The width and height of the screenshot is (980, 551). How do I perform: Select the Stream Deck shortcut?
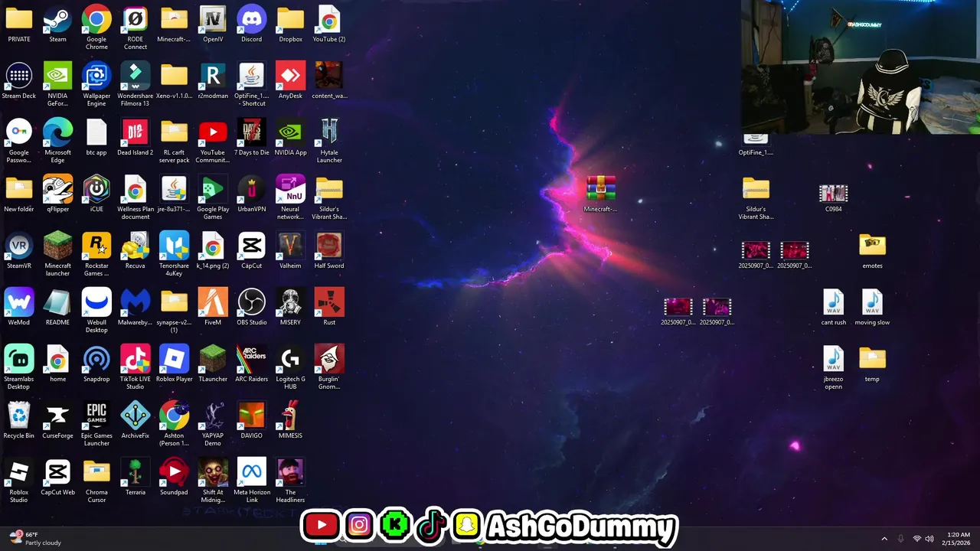[x=19, y=80]
